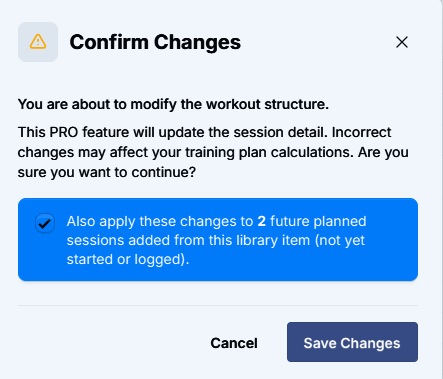Click the 'Confirm Changes' dialog title
Viewport: 443px width, 379px height.
click(155, 42)
